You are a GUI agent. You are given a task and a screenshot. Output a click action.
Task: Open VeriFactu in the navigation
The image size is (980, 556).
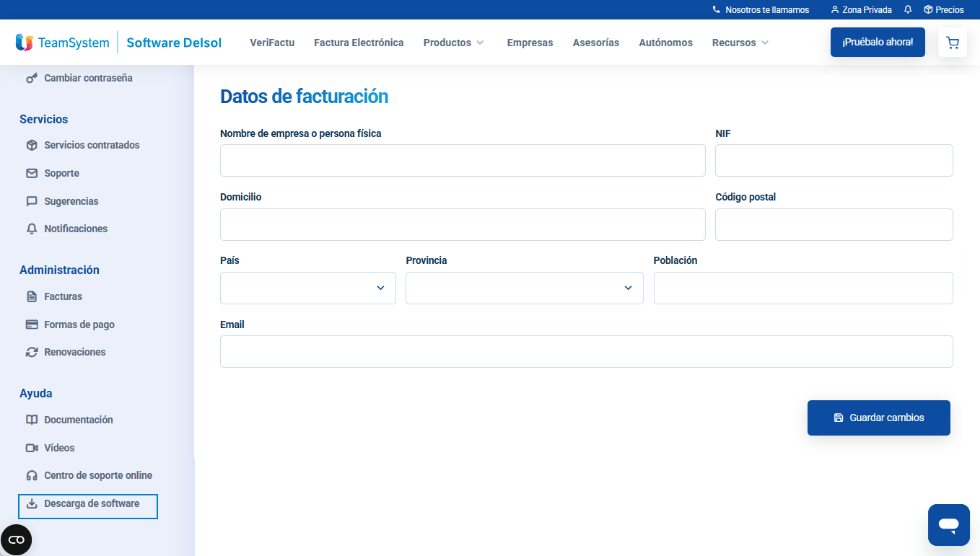click(x=272, y=43)
